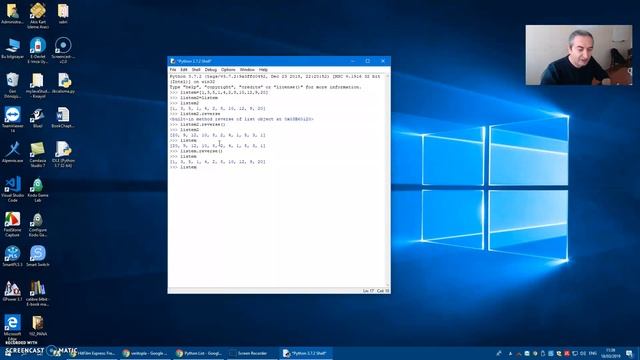Open the Smart Switch desktop shortcut

pos(38,256)
